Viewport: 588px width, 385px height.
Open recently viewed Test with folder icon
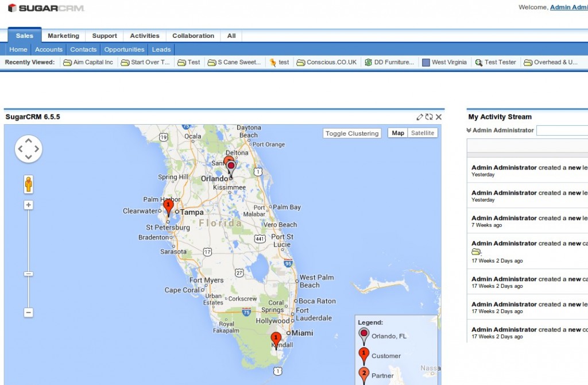pyautogui.click(x=189, y=62)
